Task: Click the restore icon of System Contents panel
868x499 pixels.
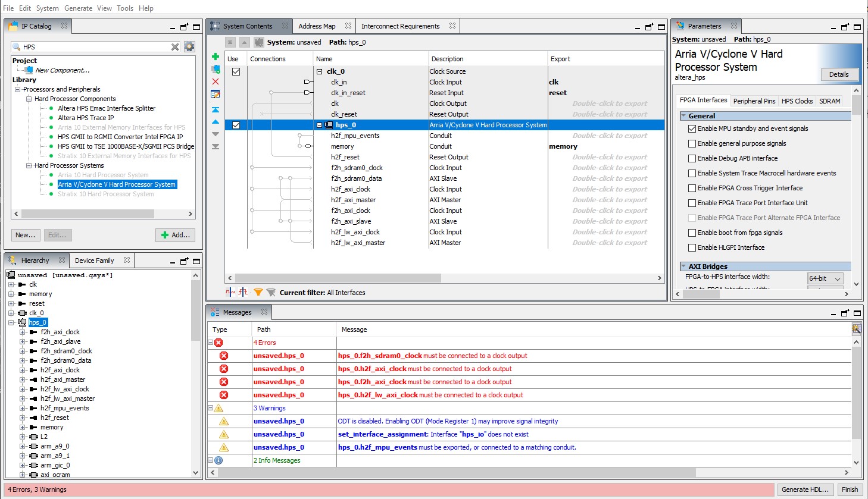Action: [649, 26]
